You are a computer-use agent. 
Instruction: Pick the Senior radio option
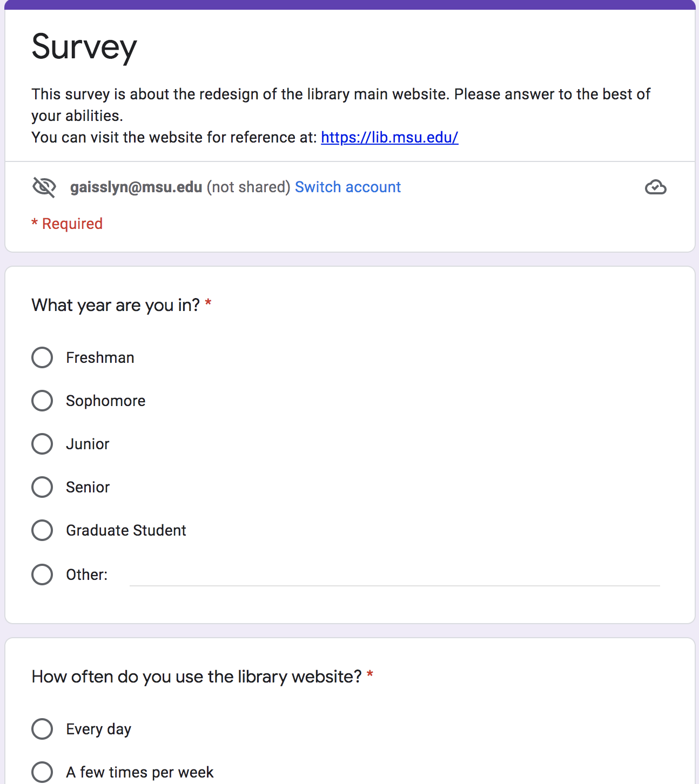point(42,487)
